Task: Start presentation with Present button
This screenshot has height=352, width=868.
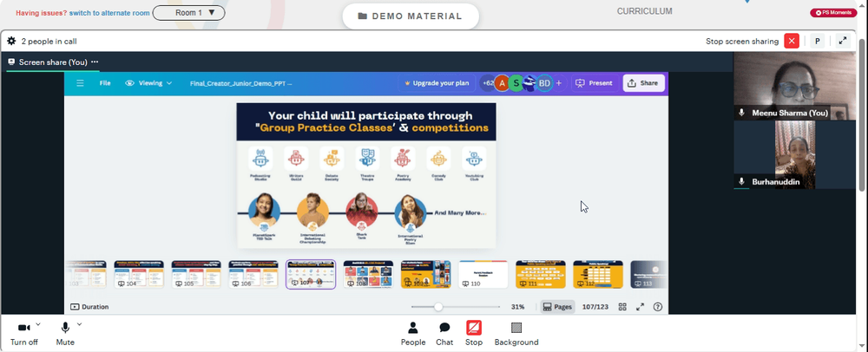Action: [594, 83]
